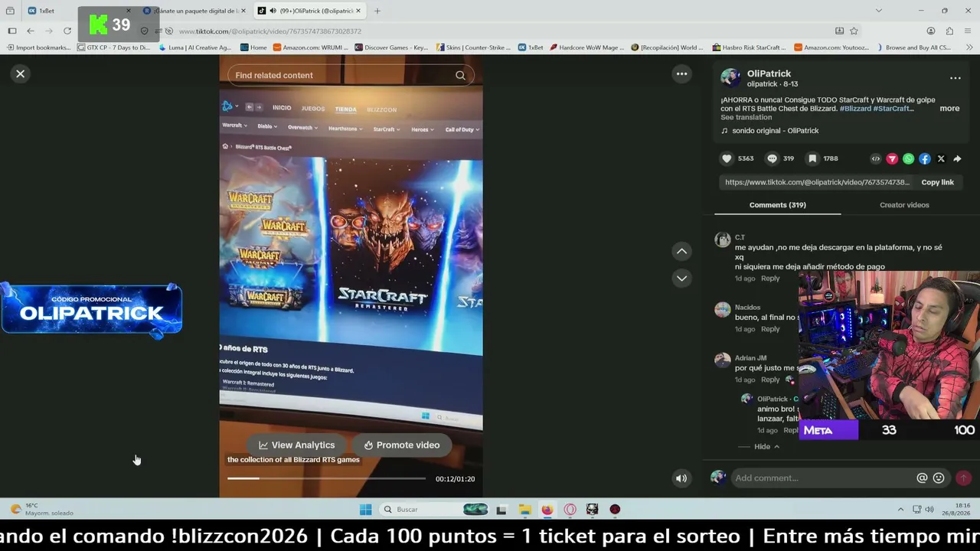Image resolution: width=980 pixels, height=551 pixels.
Task: Open the Windows Start menu
Action: [x=365, y=510]
